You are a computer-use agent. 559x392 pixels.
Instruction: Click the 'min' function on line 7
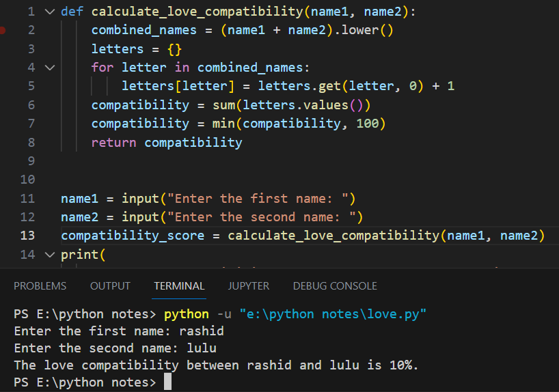223,124
